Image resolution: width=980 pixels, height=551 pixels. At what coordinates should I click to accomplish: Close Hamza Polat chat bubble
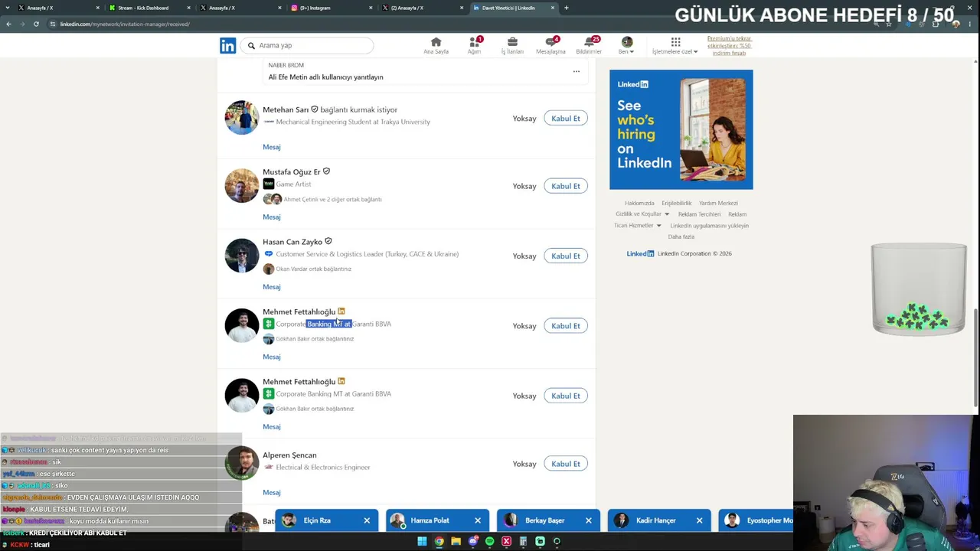tap(478, 520)
